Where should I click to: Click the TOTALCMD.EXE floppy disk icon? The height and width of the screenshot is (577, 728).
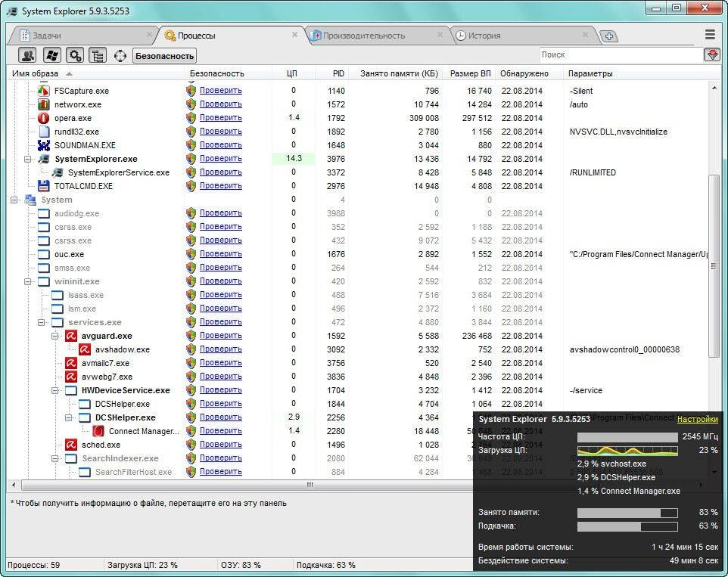point(44,186)
